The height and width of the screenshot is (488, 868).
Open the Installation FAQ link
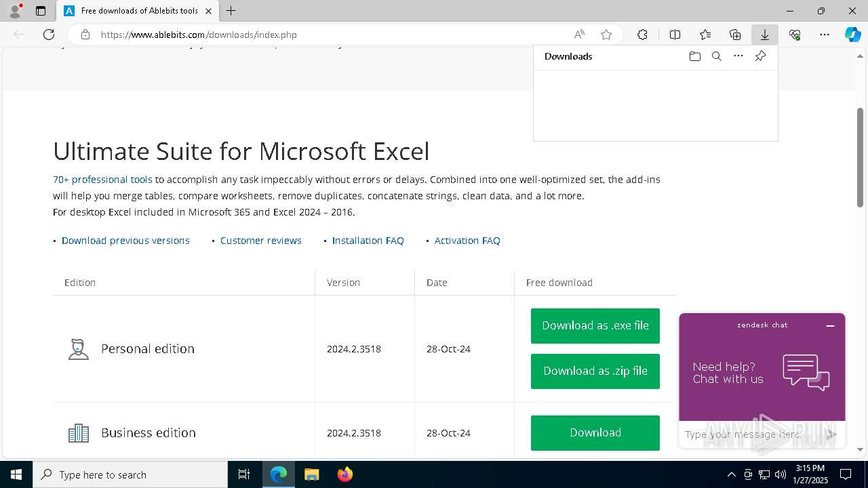368,241
